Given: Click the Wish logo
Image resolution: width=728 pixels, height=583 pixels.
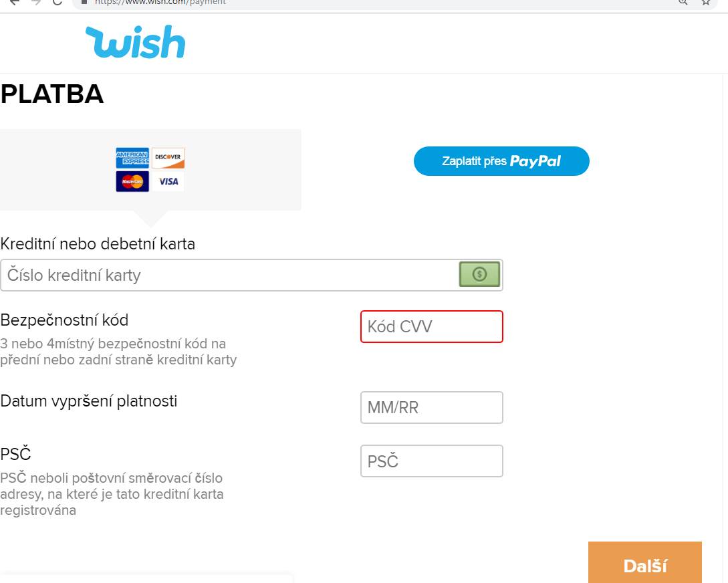Looking at the screenshot, I should (x=136, y=41).
